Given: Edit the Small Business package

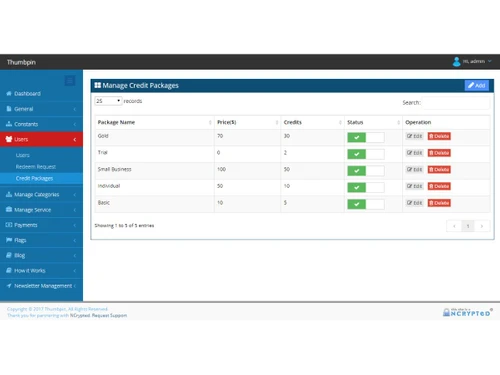Looking at the screenshot, I should (414, 169).
